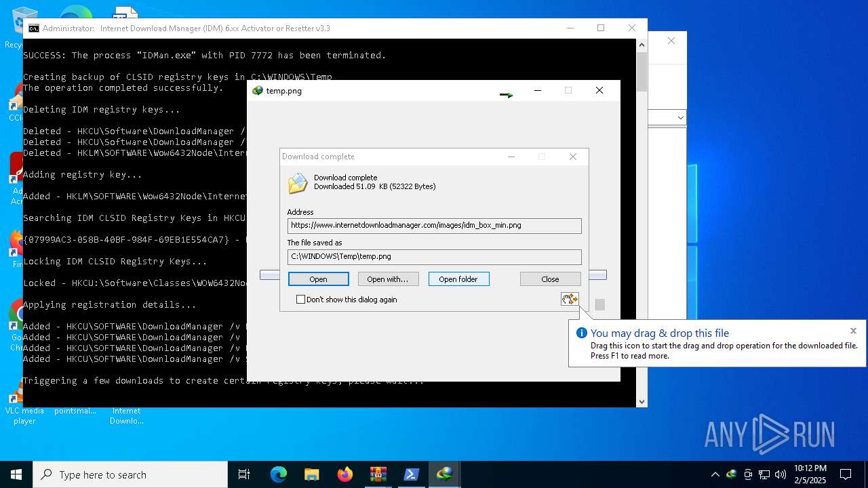
Task: Open Task View from the taskbar
Action: click(x=244, y=474)
